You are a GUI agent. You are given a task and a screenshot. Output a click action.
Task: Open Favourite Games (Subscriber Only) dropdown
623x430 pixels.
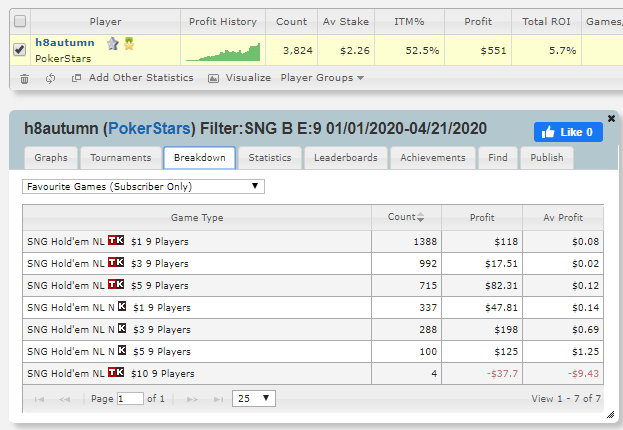click(x=143, y=186)
